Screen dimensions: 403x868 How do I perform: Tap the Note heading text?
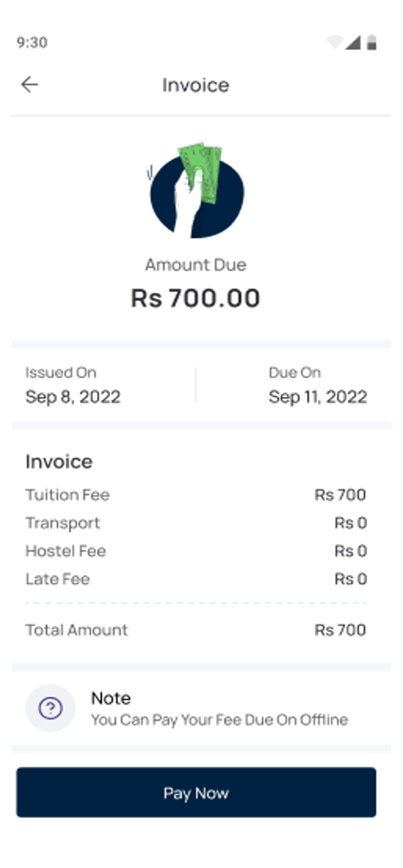[x=111, y=698]
